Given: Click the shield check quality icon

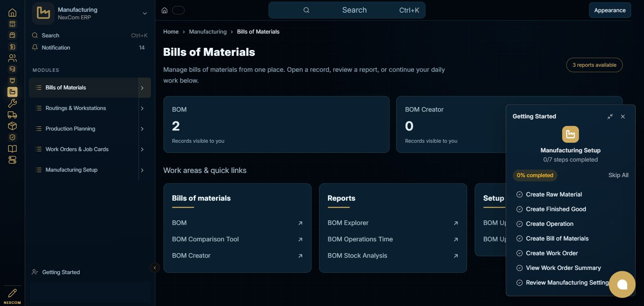Looking at the screenshot, I should coord(13,137).
